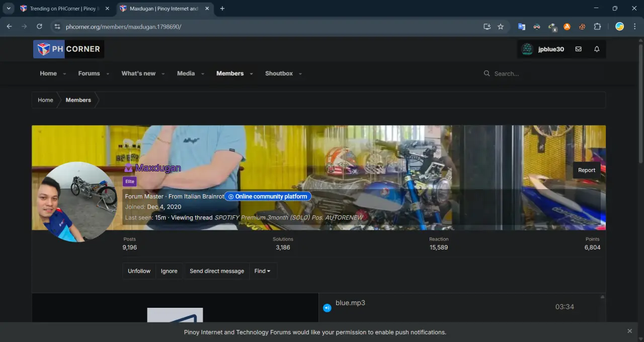
Task: Click the Home breadcrumb
Action: (45, 100)
